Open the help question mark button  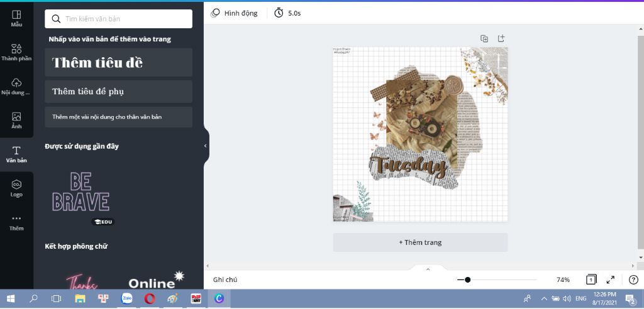pyautogui.click(x=633, y=280)
